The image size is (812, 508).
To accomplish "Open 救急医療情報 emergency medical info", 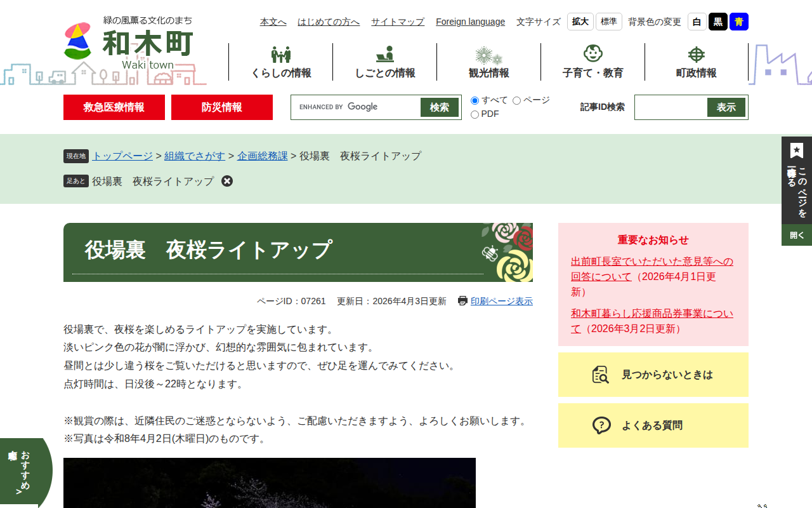I will pos(114,107).
